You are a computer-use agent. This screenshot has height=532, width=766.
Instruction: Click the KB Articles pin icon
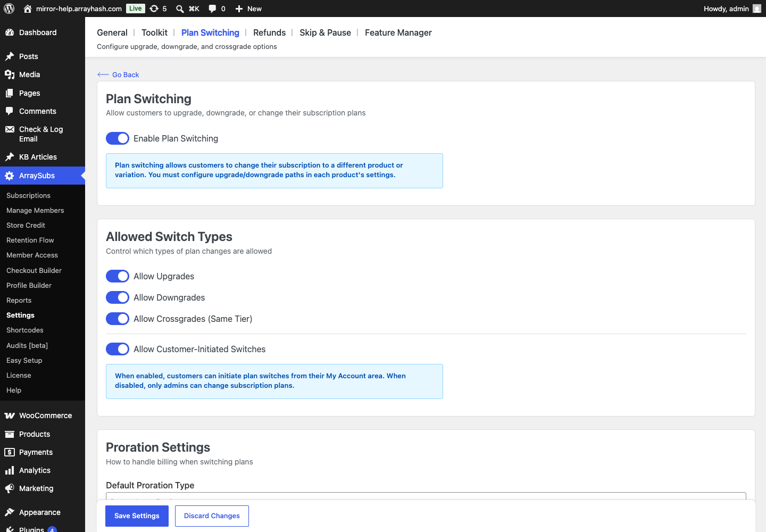click(10, 157)
